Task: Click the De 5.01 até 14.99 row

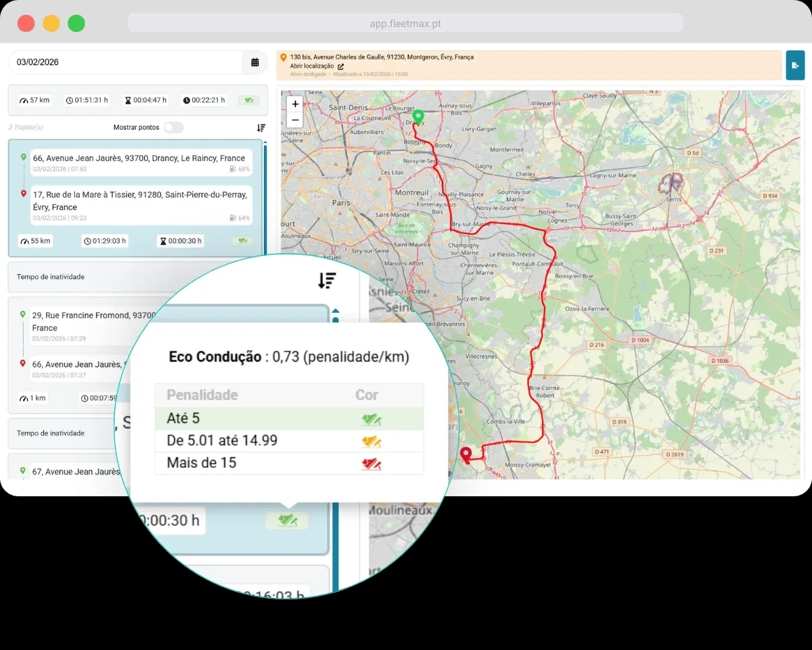Action: pyautogui.click(x=289, y=441)
